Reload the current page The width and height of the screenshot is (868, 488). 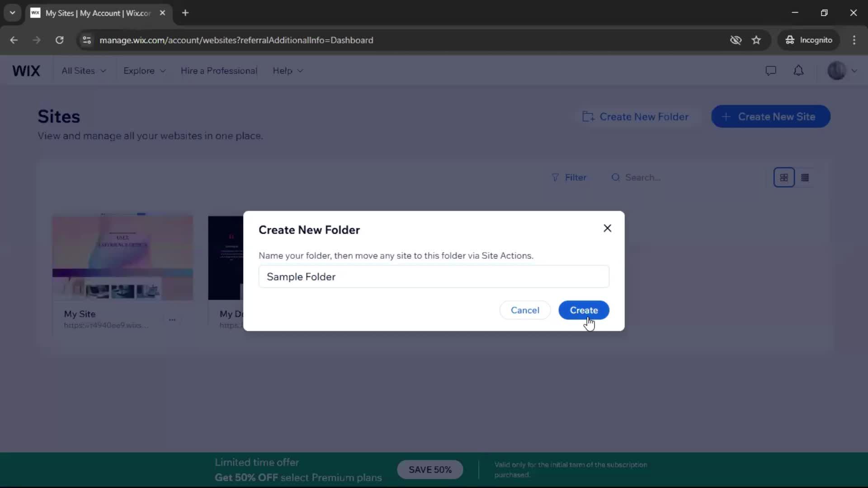[59, 40]
